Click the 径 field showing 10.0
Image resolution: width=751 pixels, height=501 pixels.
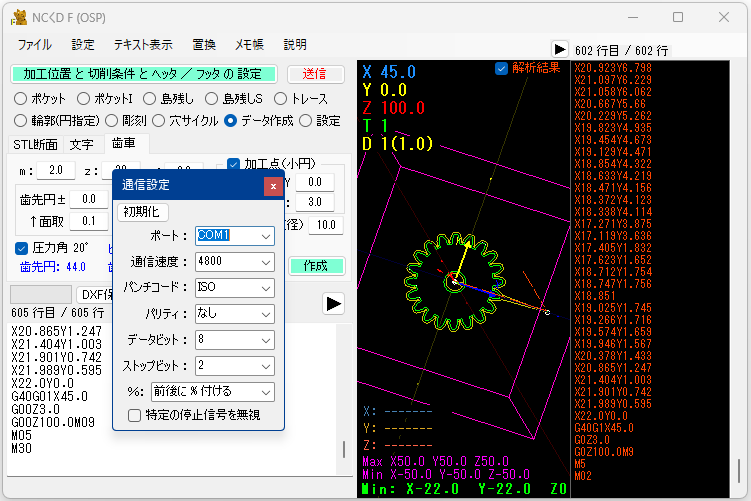coord(326,225)
